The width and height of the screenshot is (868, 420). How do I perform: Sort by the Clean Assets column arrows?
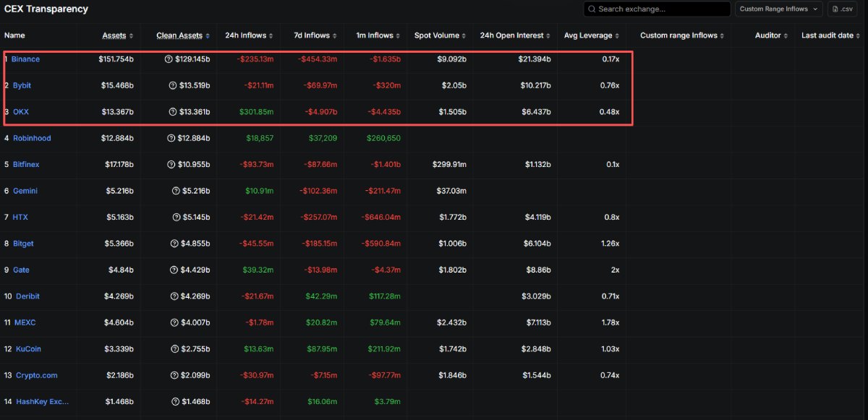pos(208,35)
